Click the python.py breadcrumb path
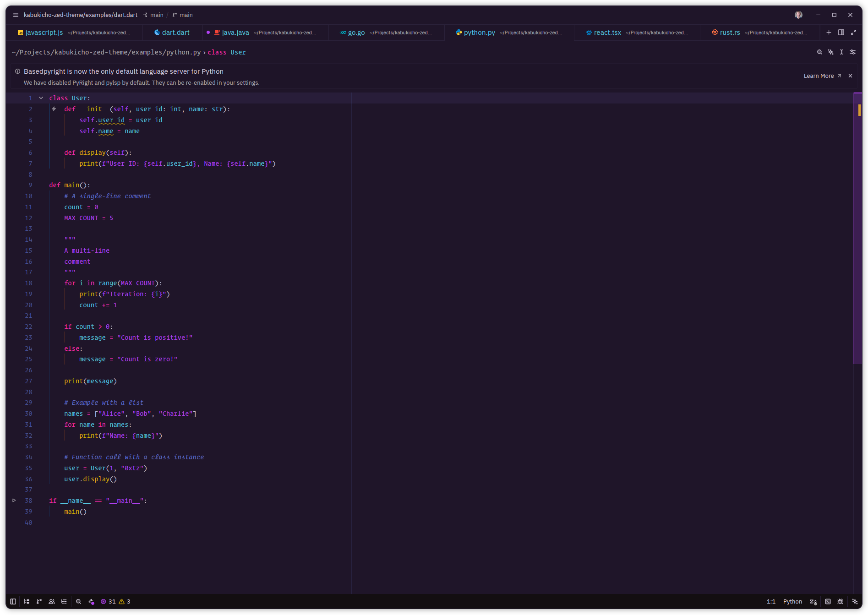 tap(106, 52)
